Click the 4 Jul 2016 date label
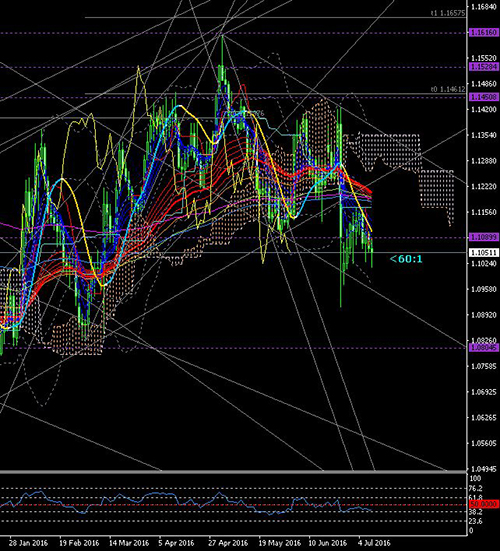 374,543
